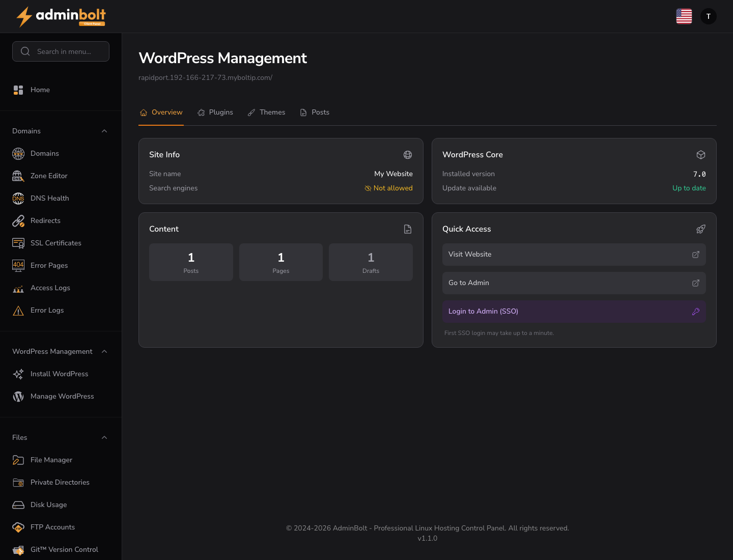
Task: Switch to the Posts tab
Action: (x=315, y=113)
